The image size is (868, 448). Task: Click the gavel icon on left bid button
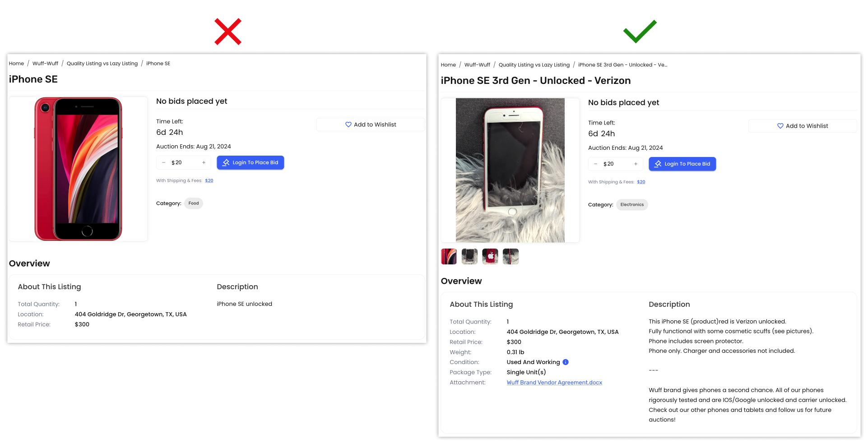coord(226,162)
